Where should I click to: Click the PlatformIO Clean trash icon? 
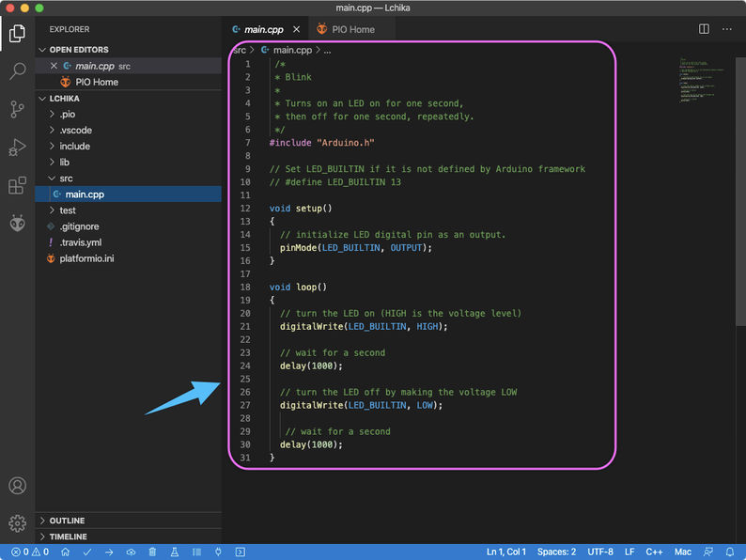(x=152, y=552)
